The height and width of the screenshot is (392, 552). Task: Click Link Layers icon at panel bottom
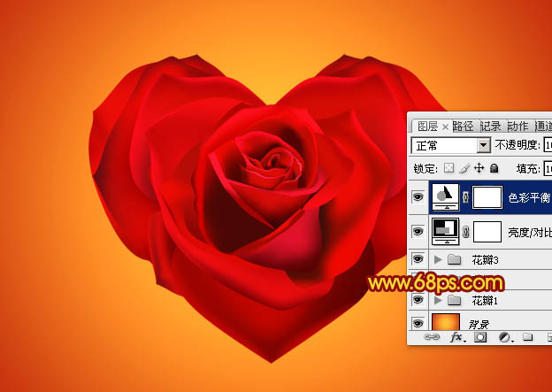tap(432, 337)
